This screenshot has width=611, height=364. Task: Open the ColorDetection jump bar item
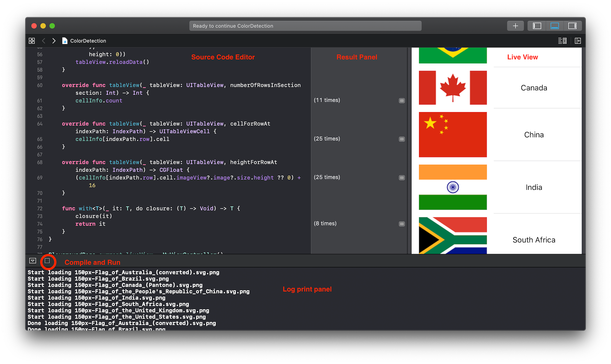click(88, 40)
